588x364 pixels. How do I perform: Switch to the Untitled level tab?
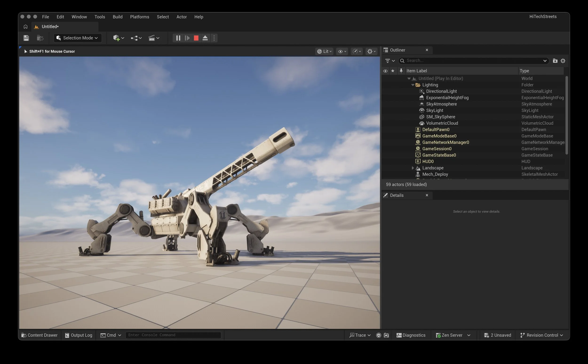pos(50,27)
